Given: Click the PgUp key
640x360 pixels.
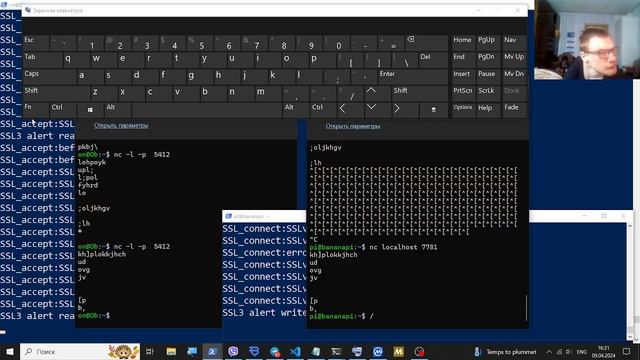Looking at the screenshot, I should [x=488, y=42].
